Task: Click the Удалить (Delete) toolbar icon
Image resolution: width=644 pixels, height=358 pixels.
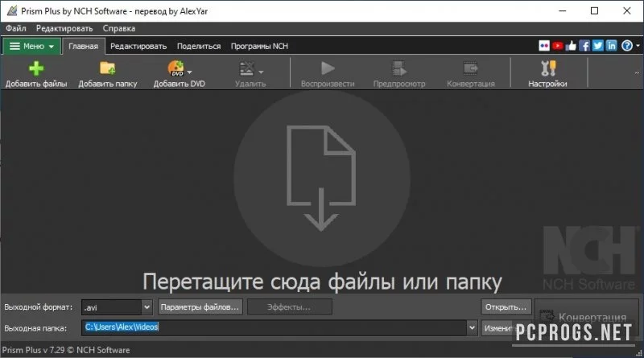Action: [247, 68]
